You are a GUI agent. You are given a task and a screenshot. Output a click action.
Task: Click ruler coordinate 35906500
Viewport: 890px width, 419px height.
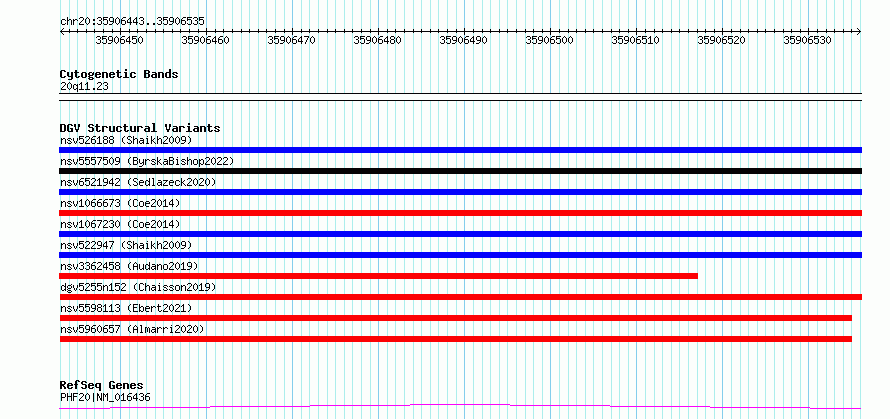(549, 40)
